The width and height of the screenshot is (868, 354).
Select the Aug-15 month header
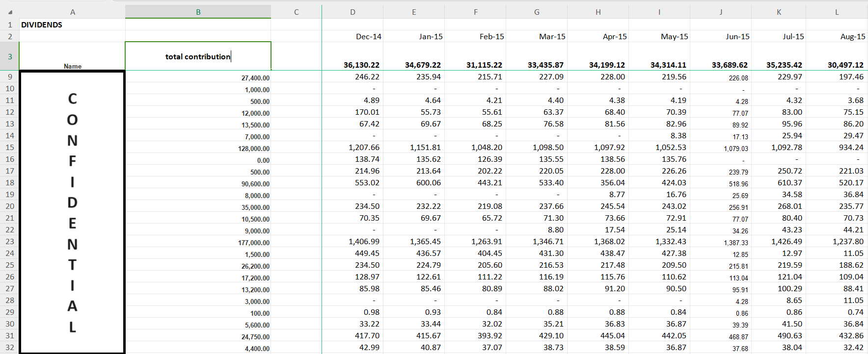[x=837, y=36]
